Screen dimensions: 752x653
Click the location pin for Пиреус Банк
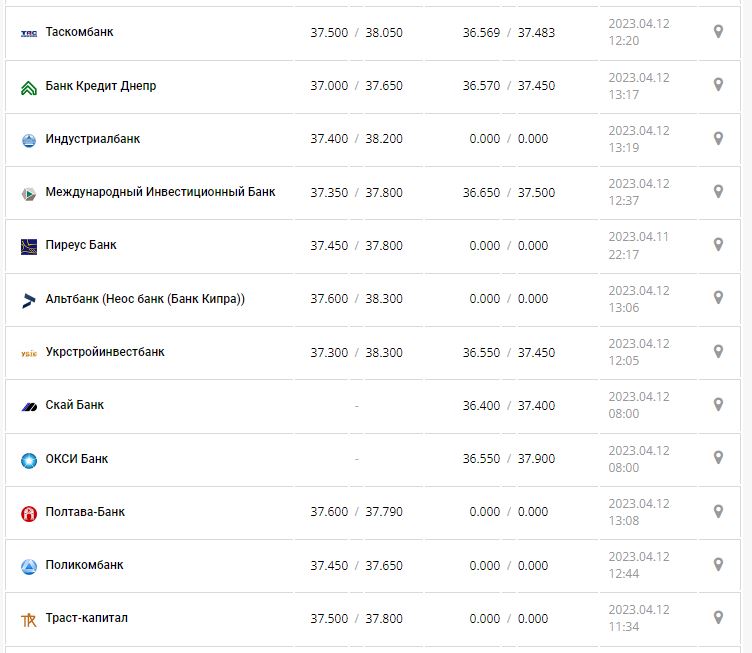coord(718,244)
